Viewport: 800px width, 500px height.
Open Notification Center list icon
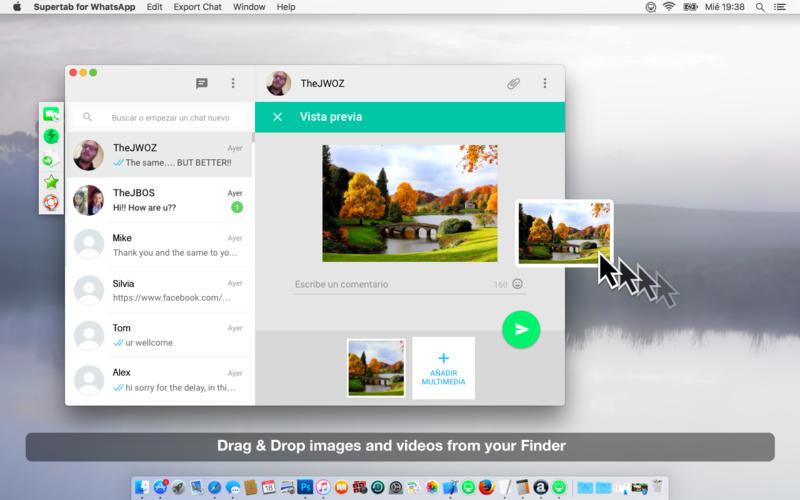[780, 7]
